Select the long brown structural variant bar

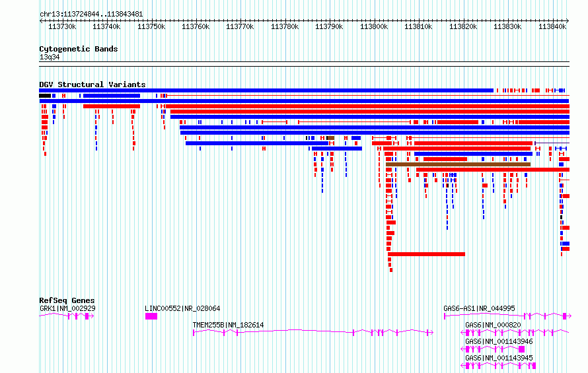click(x=459, y=164)
